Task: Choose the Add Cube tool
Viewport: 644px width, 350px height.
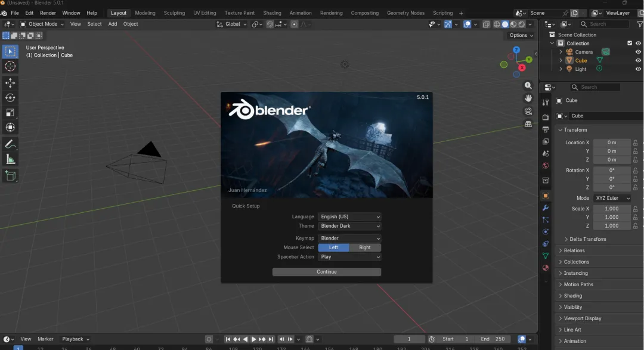Action: [10, 175]
